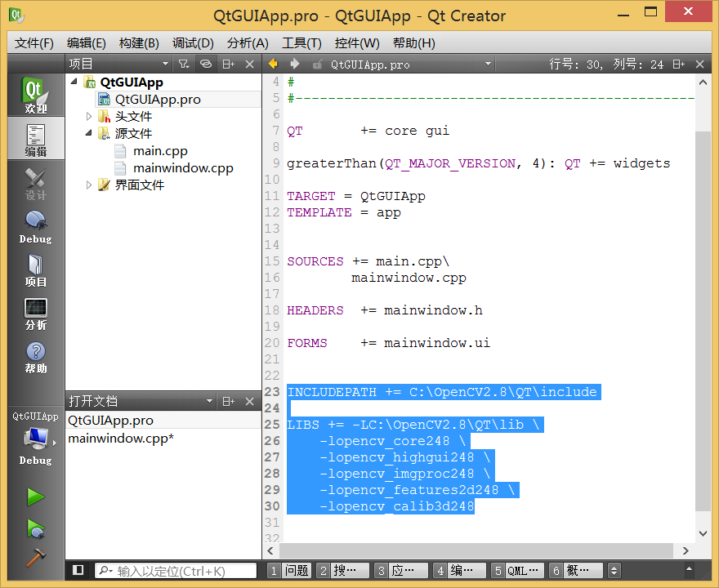Open the QtGUIApp.pro document selector dropdown

pos(488,65)
